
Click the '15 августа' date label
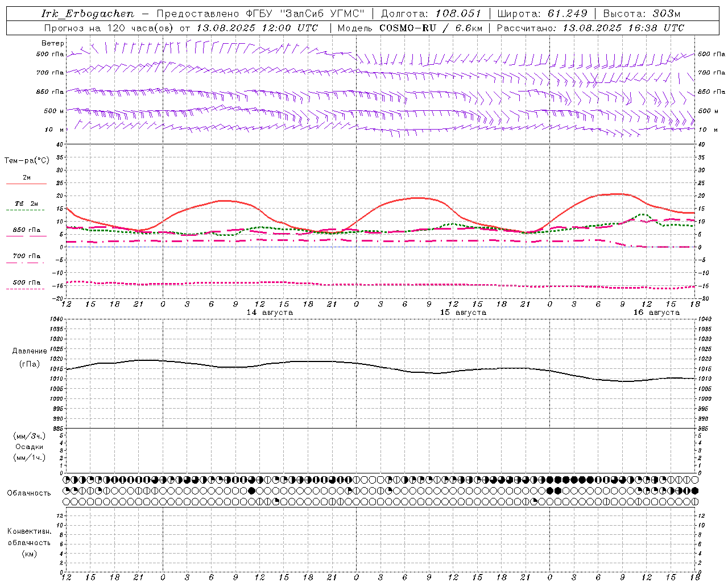point(463,313)
